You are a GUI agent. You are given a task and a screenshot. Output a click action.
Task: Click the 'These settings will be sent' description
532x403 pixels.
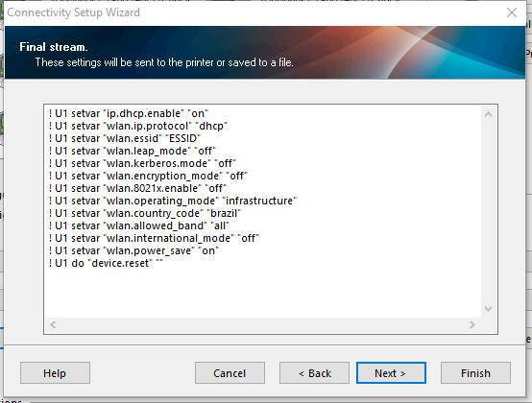click(164, 62)
